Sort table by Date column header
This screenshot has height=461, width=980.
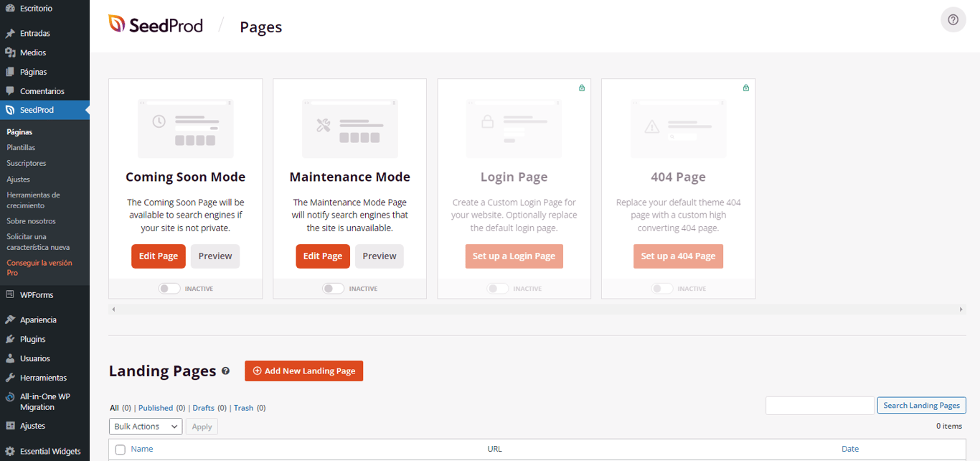tap(850, 449)
